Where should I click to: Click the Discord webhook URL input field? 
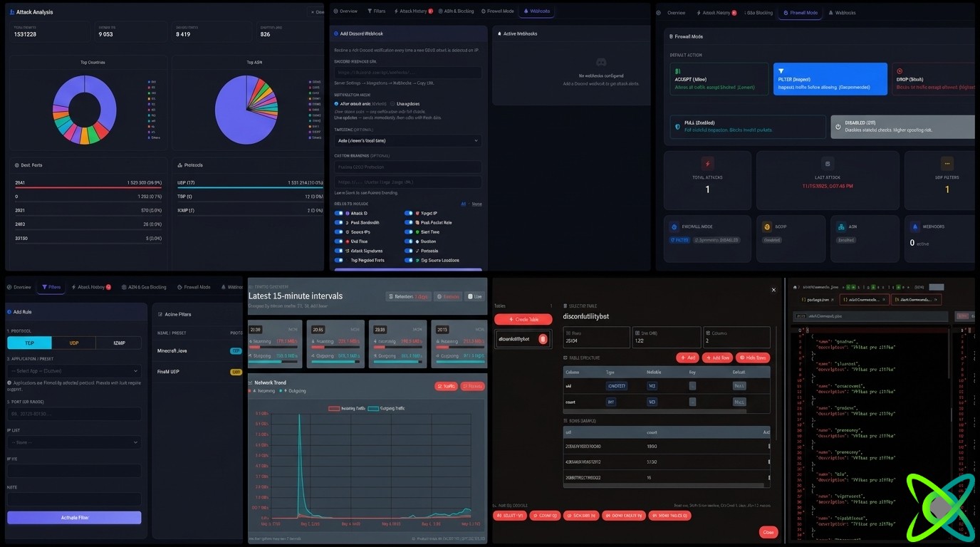(x=408, y=73)
